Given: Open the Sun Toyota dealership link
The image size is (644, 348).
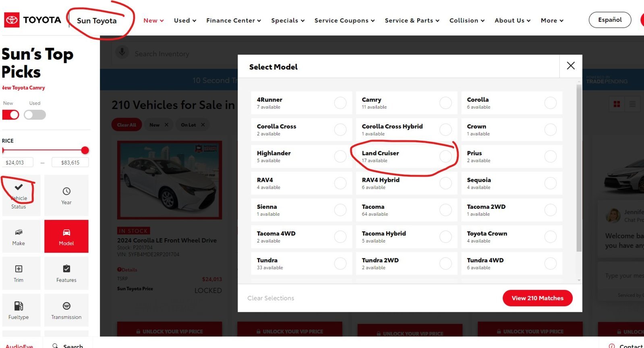Looking at the screenshot, I should point(97,21).
